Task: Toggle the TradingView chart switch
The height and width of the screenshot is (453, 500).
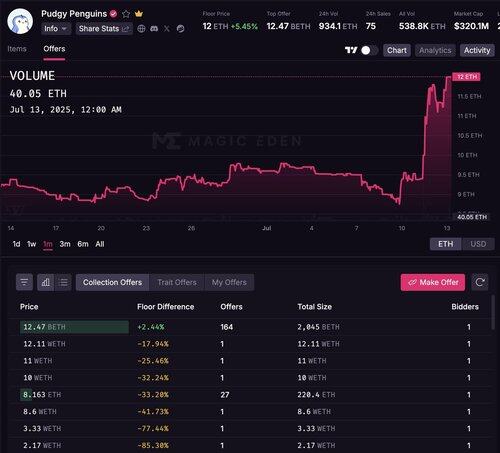Action: pyautogui.click(x=369, y=50)
